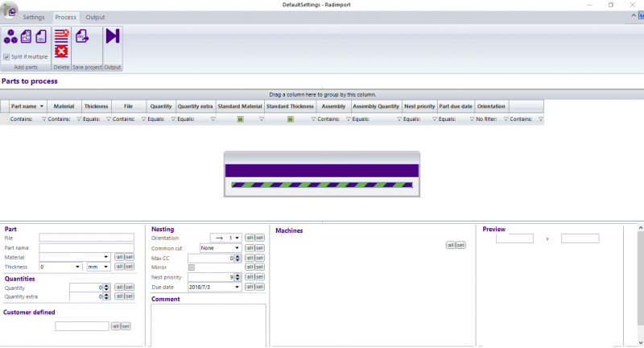Expand the Common cut dropdown
This screenshot has width=644, height=348.
(x=237, y=248)
